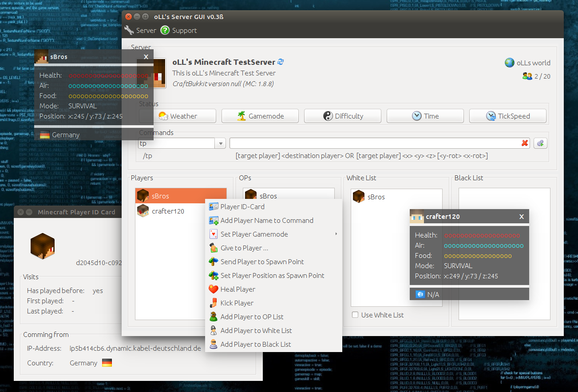Choose Add Player to White List

click(273, 330)
